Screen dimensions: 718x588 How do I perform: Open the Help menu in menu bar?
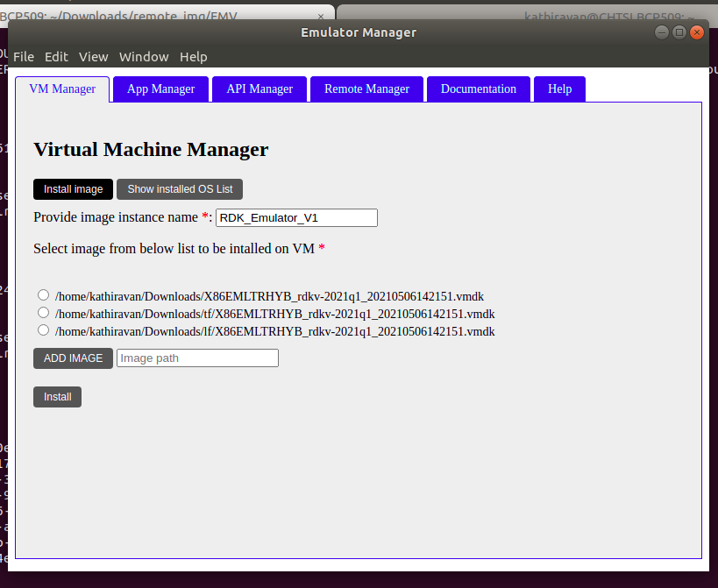194,57
